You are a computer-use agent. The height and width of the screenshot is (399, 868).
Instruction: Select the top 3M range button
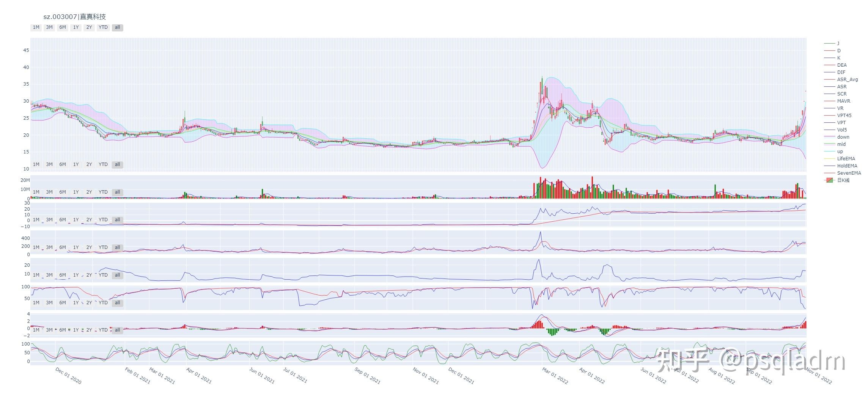click(x=49, y=27)
